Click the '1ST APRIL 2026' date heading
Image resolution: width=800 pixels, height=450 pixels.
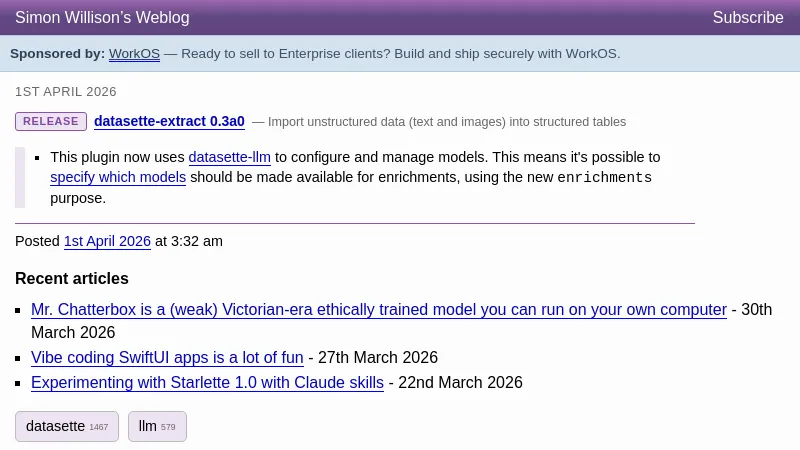[66, 92]
